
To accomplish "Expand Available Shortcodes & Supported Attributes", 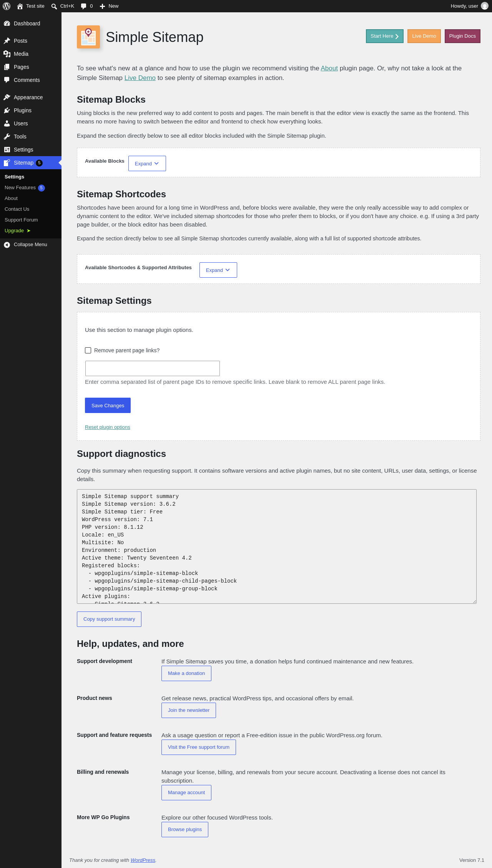I will tap(218, 270).
